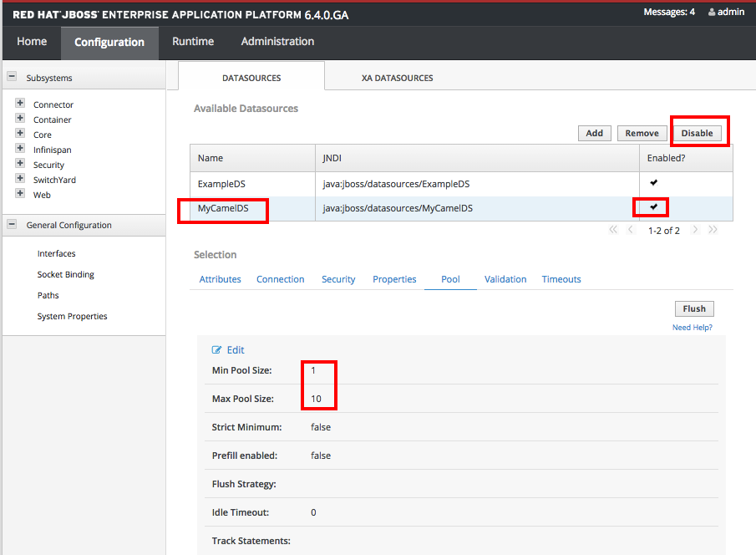Screen dimensions: 756x555
Task: Click the Edit pencil icon in Pool section
Action: click(216, 350)
